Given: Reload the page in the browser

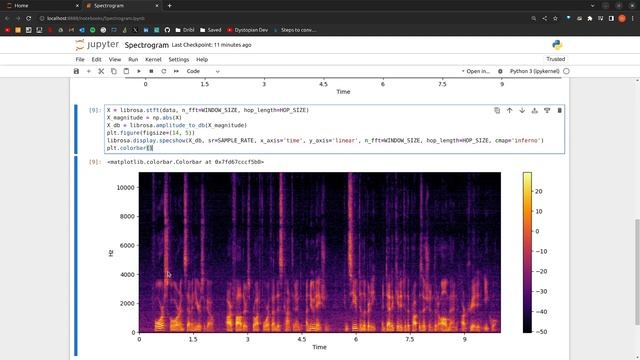Looking at the screenshot, I should point(29,18).
